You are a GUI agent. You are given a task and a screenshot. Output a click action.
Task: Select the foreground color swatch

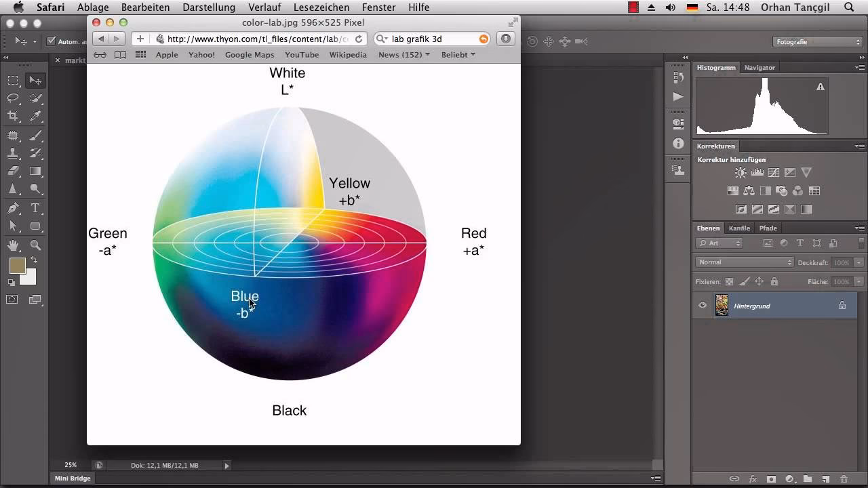(x=17, y=266)
